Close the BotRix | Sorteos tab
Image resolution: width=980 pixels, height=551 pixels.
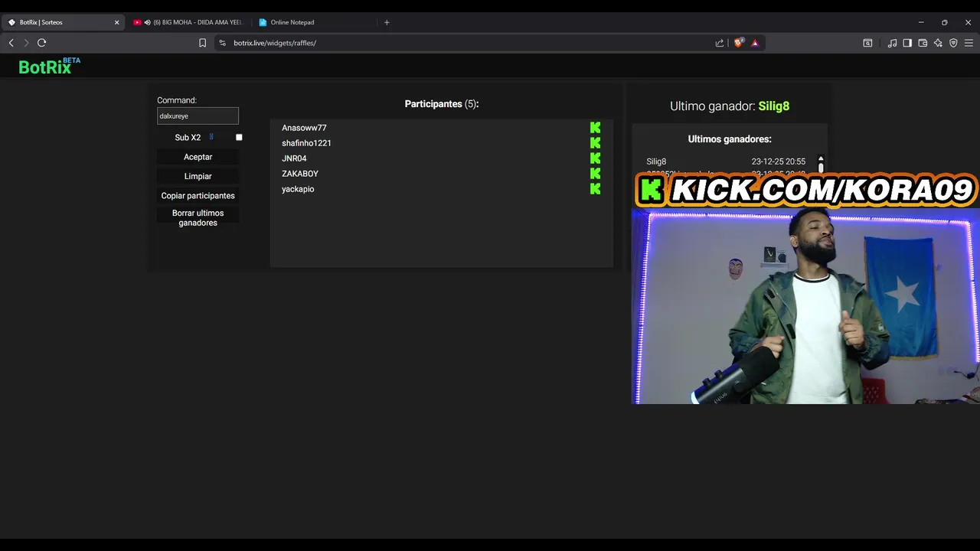(x=117, y=22)
